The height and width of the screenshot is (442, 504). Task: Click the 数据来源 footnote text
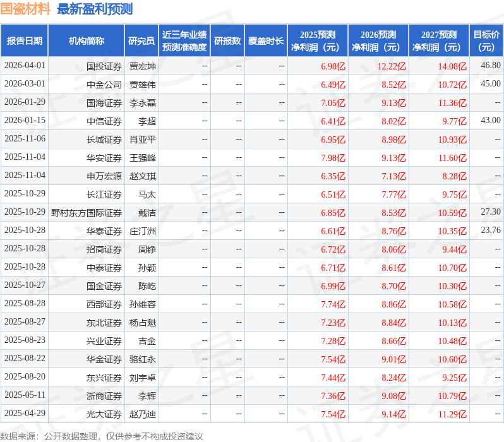pos(101,436)
